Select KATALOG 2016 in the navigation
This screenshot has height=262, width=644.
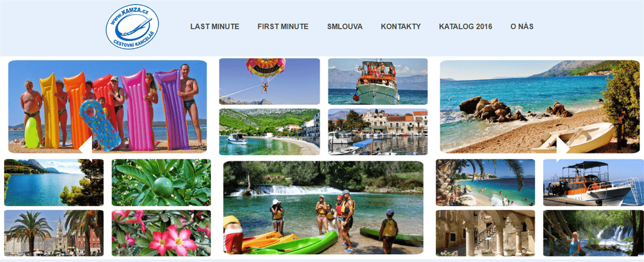465,27
